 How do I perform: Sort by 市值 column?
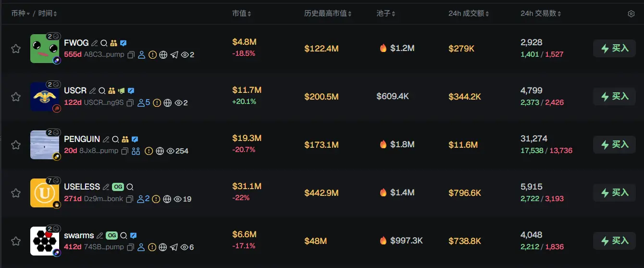(x=241, y=13)
